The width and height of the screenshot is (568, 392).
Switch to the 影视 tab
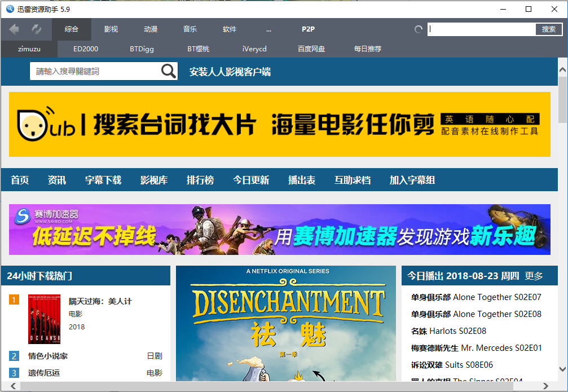point(112,29)
